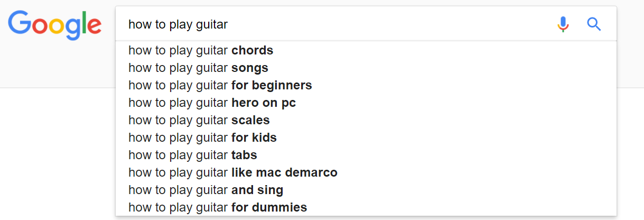
Task: Place cursor on 'how' in the search box
Action: [x=139, y=24]
